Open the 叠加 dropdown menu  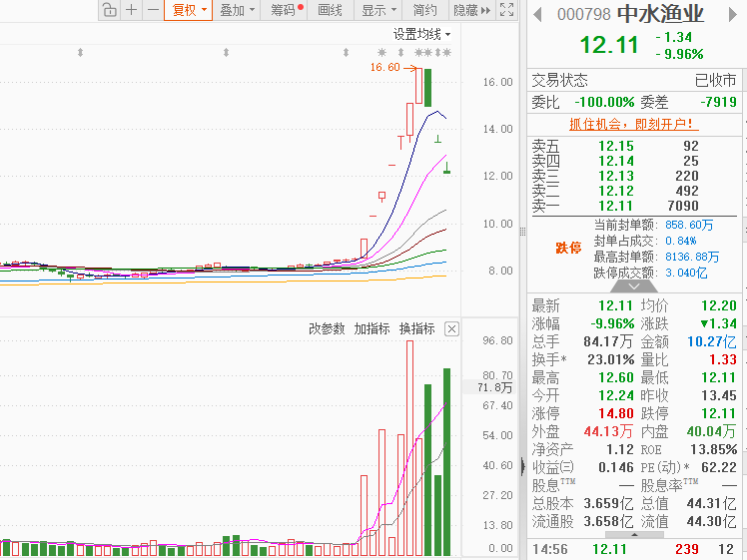[x=237, y=10]
